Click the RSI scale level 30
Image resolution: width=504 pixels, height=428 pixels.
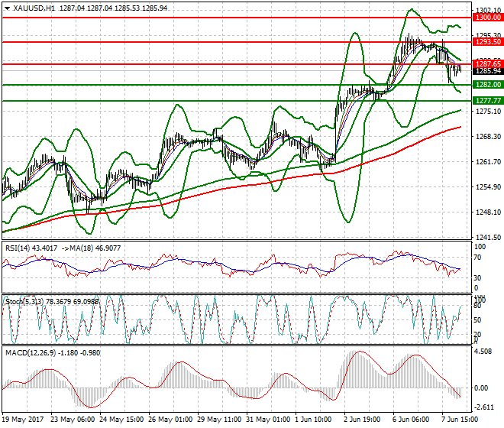[477, 277]
